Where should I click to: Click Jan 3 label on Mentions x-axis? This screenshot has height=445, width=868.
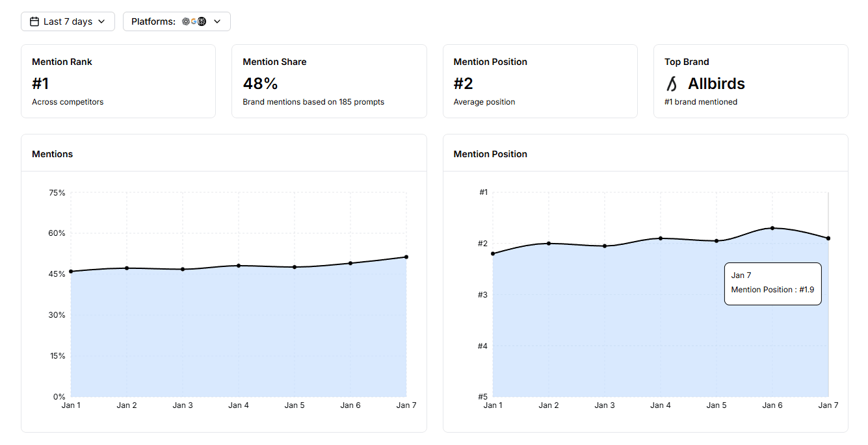tap(183, 405)
